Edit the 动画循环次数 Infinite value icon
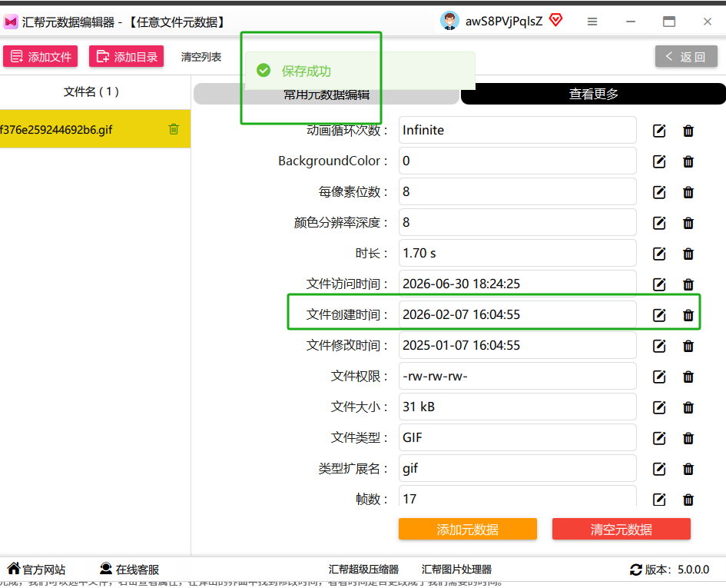The image size is (726, 588). pyautogui.click(x=659, y=131)
